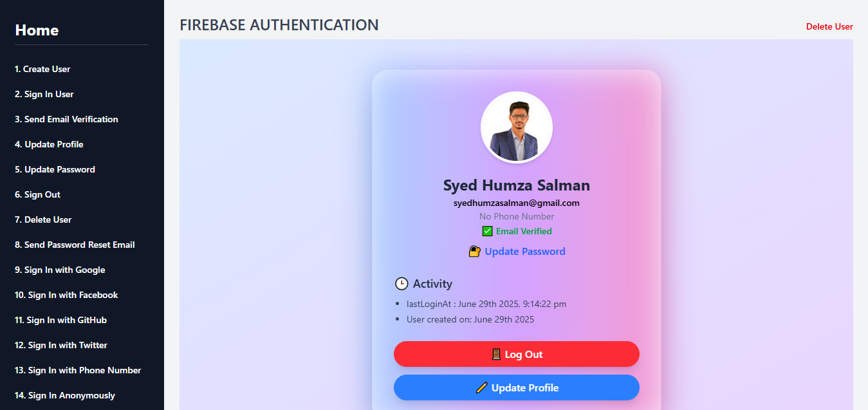Click the padlock icon beside Update Password

(x=474, y=251)
